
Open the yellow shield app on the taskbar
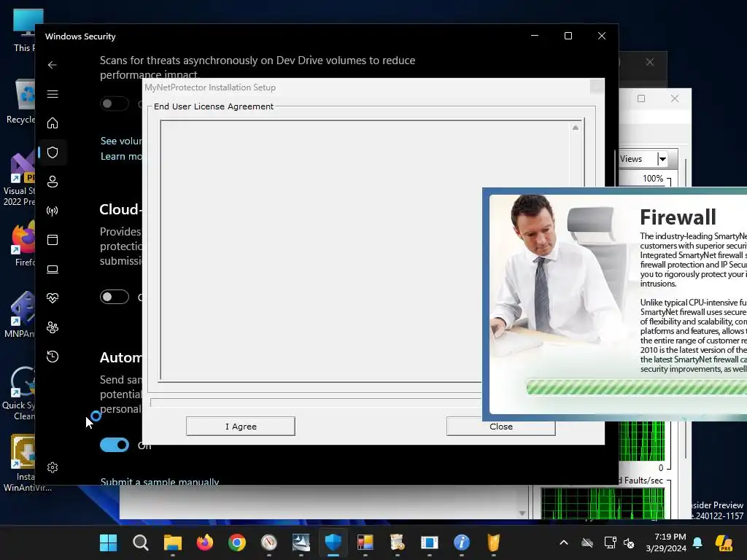pos(494,542)
